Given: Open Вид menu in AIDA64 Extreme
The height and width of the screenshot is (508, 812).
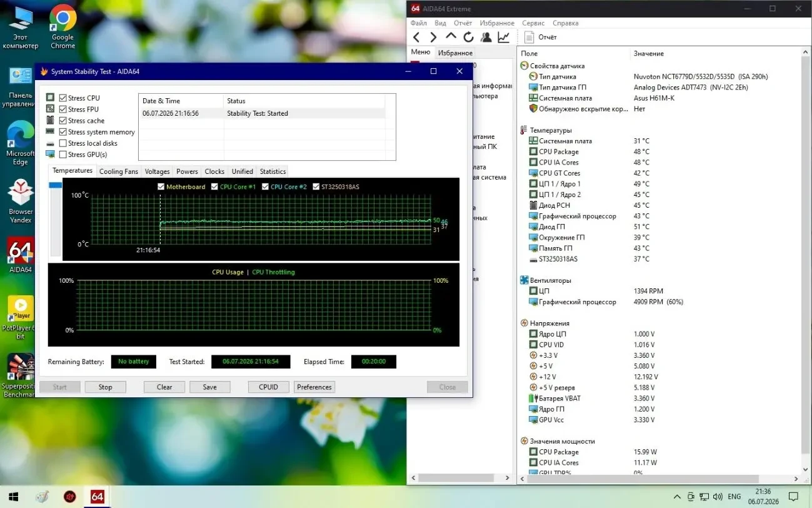Looking at the screenshot, I should click(440, 23).
